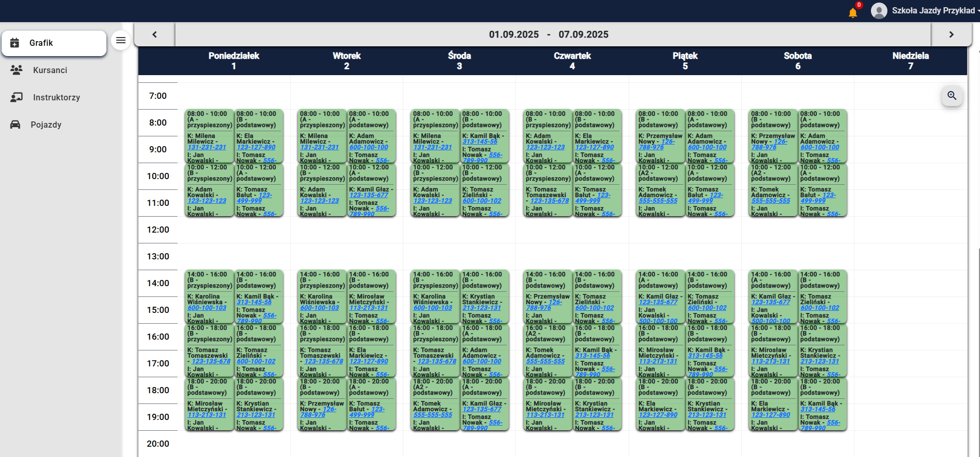Click the magnifier zoom icon
Screen dimensions: 980x457
pyautogui.click(x=952, y=96)
